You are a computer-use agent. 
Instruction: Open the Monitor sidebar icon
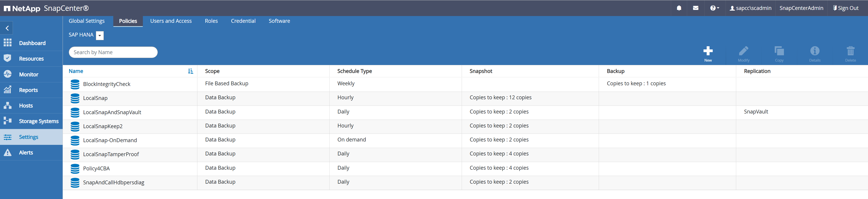(x=7, y=74)
